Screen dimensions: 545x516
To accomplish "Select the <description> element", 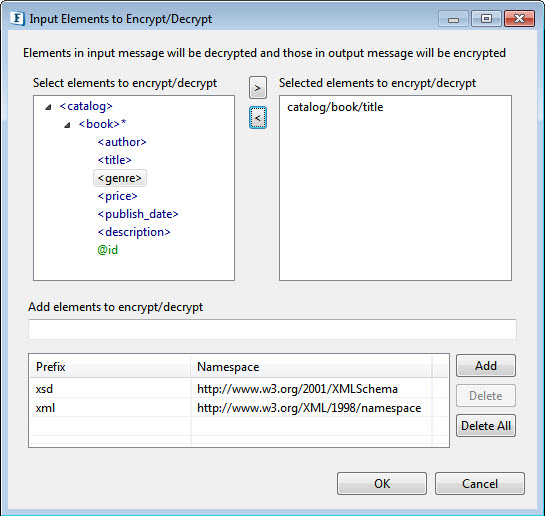I will (x=134, y=232).
